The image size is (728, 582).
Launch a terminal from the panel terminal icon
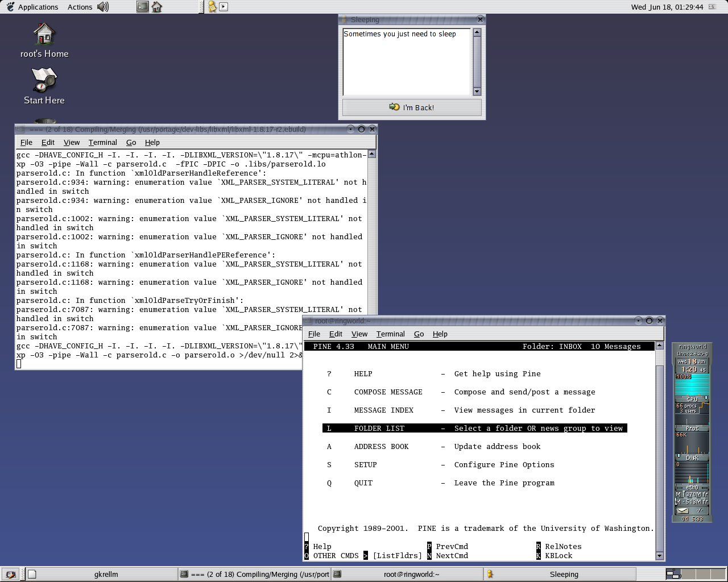pos(142,7)
